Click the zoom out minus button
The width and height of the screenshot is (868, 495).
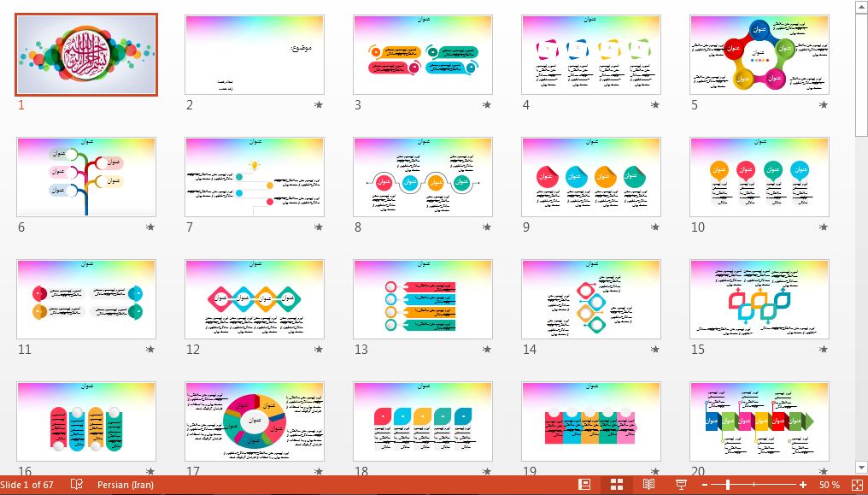[704, 485]
